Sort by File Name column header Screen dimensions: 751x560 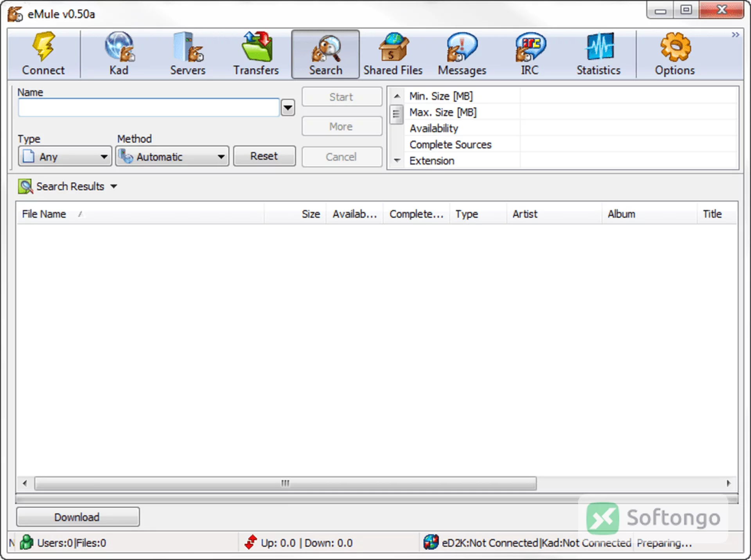coord(140,214)
